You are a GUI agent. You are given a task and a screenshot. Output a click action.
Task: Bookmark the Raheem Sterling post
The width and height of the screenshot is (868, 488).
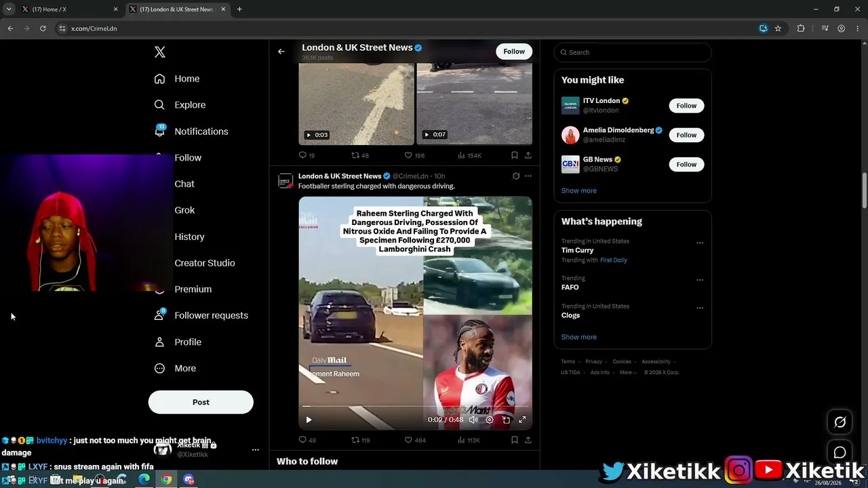pyautogui.click(x=515, y=440)
